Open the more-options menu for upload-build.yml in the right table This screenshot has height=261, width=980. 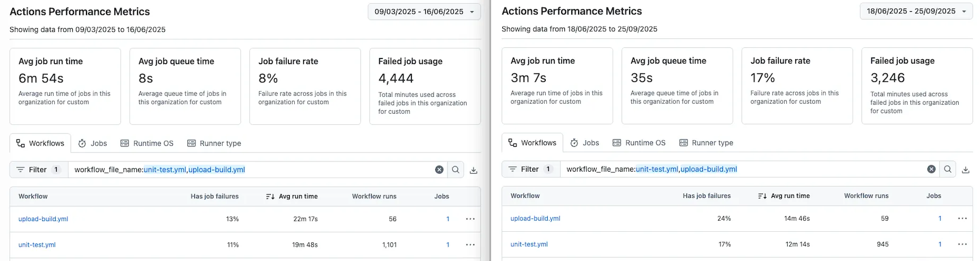[962, 218]
